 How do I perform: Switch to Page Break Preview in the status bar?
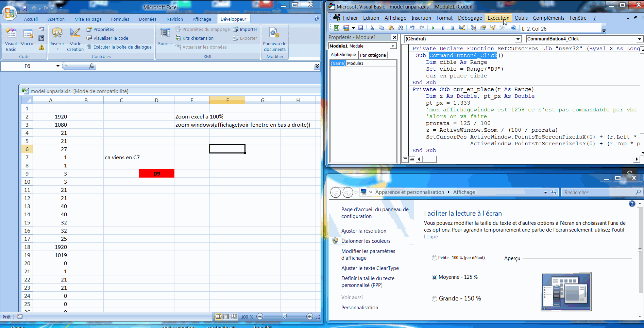pos(234,316)
